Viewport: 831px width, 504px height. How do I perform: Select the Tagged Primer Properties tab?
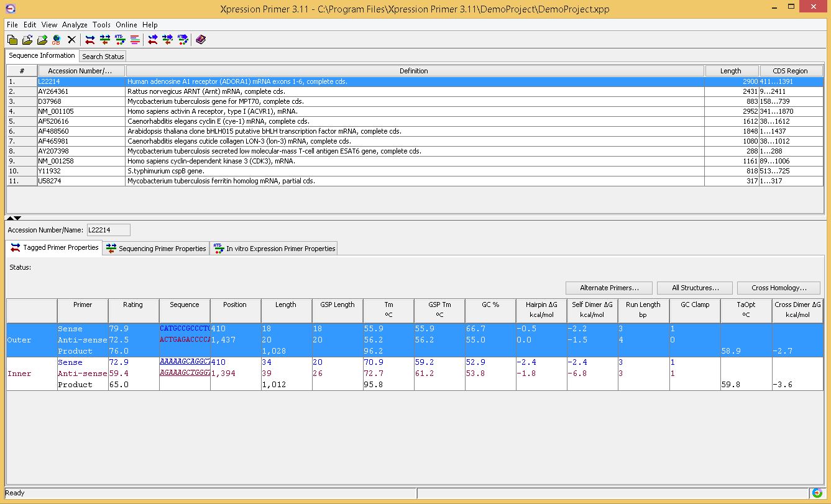54,247
